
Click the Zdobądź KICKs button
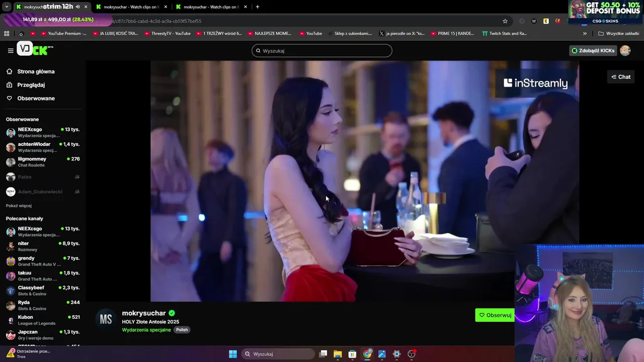pyautogui.click(x=593, y=50)
